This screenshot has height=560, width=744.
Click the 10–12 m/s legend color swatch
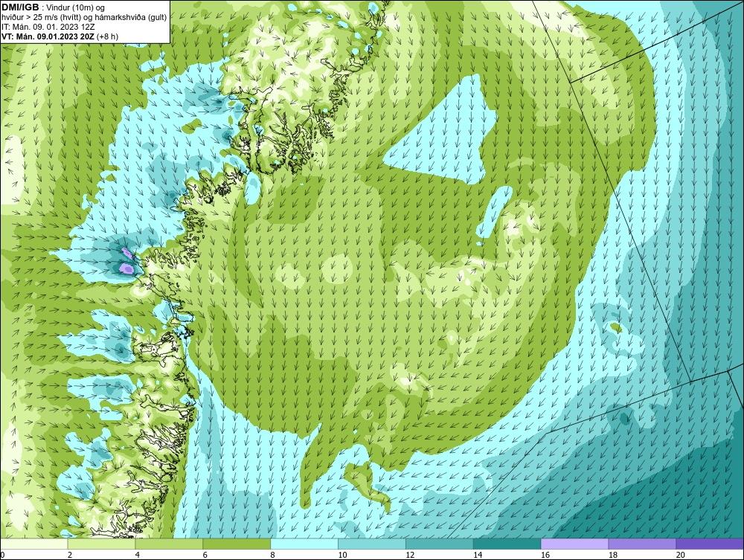[x=372, y=544]
